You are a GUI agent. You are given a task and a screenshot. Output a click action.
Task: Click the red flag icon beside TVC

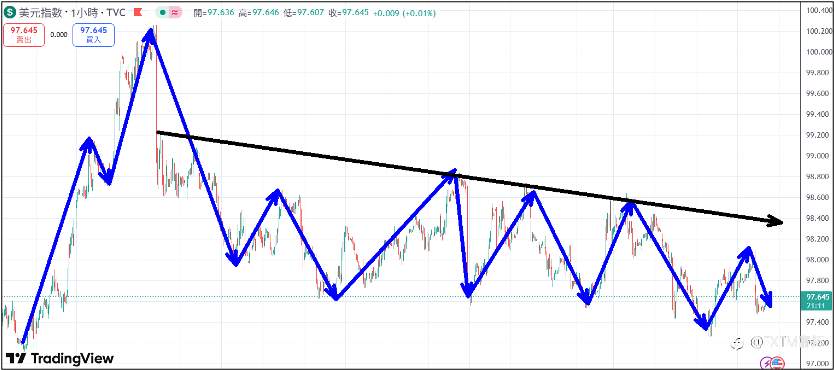click(139, 13)
